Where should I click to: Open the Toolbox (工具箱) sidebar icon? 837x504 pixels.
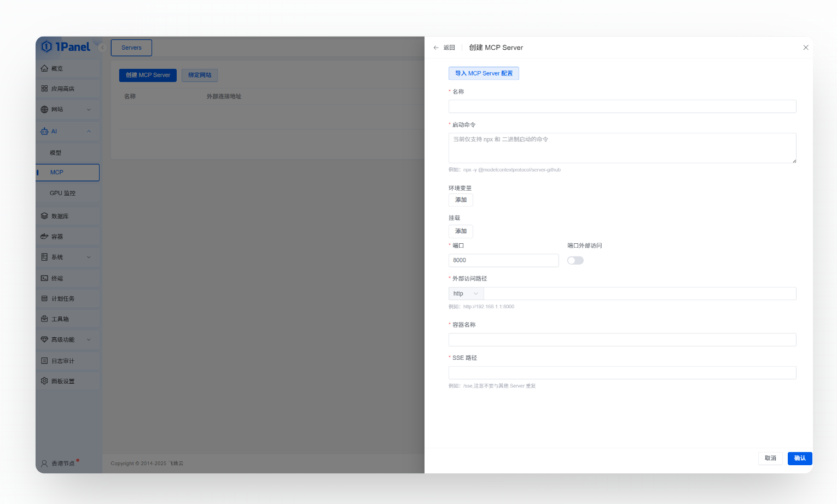pos(44,319)
